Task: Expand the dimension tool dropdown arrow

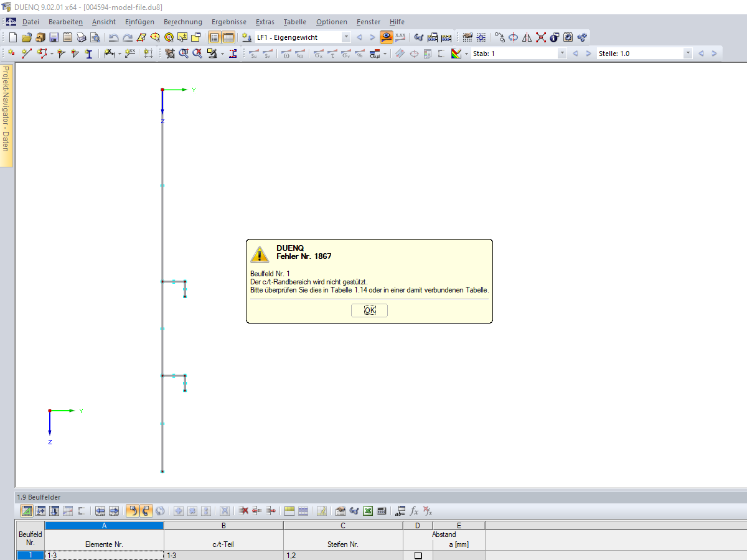Action: tap(119, 54)
